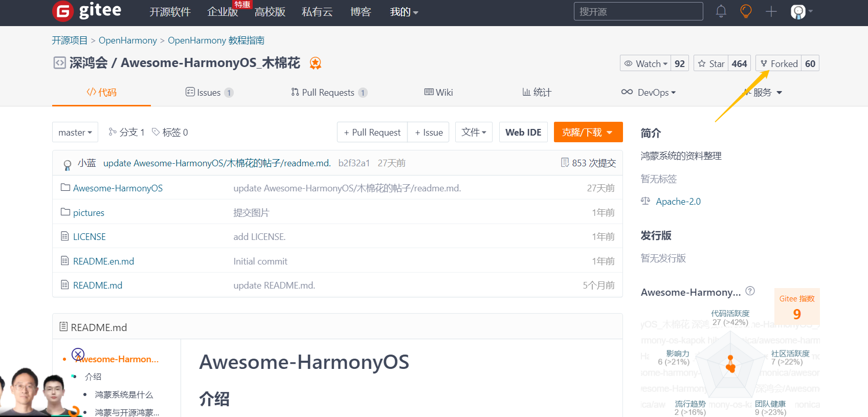Click the Apache-2.0 license link
868x417 pixels.
coord(678,202)
